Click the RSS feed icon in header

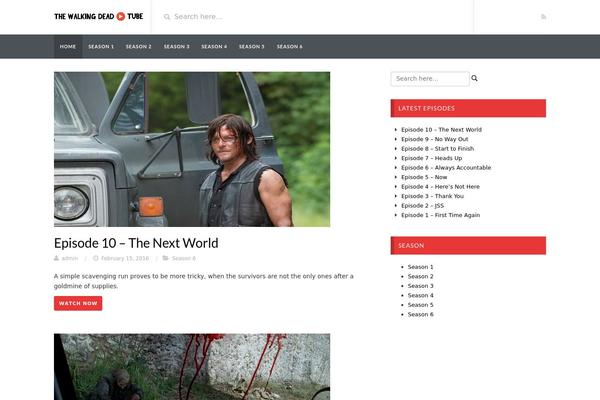[543, 16]
